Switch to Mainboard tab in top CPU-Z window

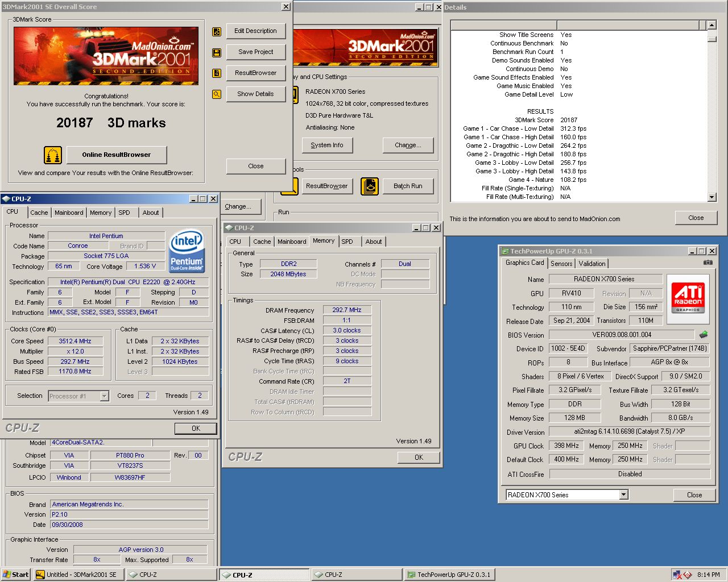pyautogui.click(x=69, y=213)
